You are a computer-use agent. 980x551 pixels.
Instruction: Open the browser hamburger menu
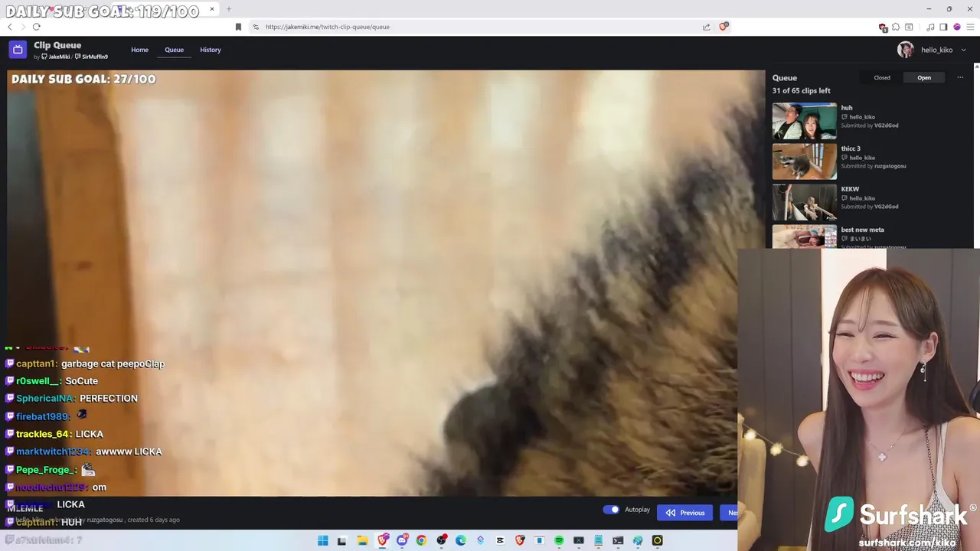[969, 27]
